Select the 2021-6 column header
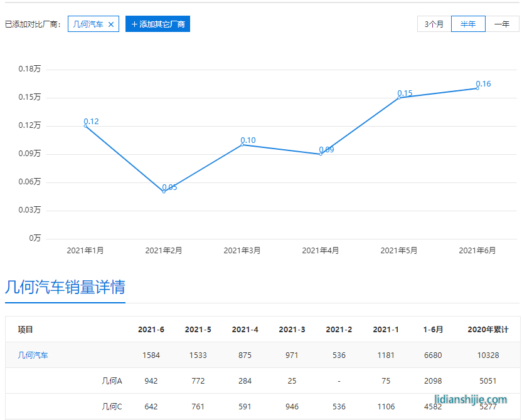This screenshot has height=420, width=522. [x=150, y=329]
